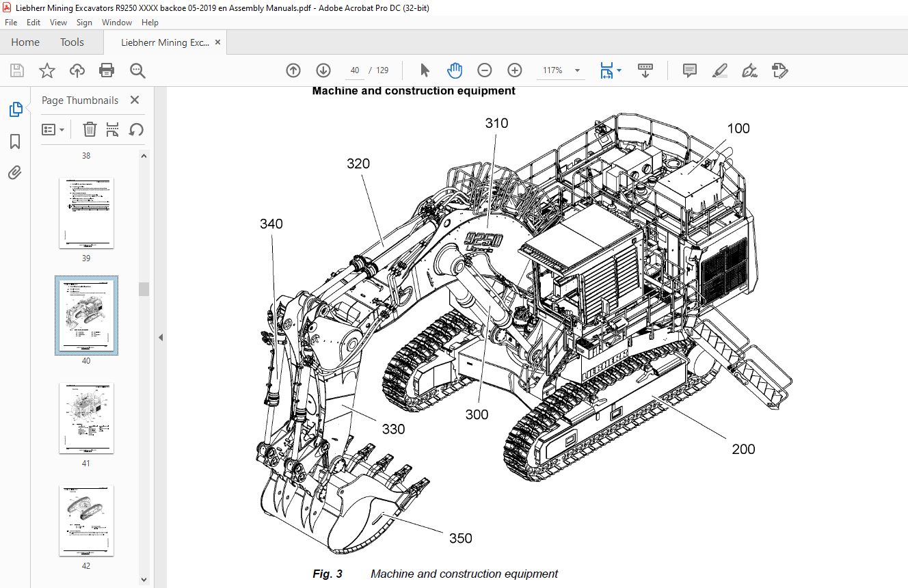The height and width of the screenshot is (588, 908).
Task: Open the insert or extract pages icon
Action: 113,129
